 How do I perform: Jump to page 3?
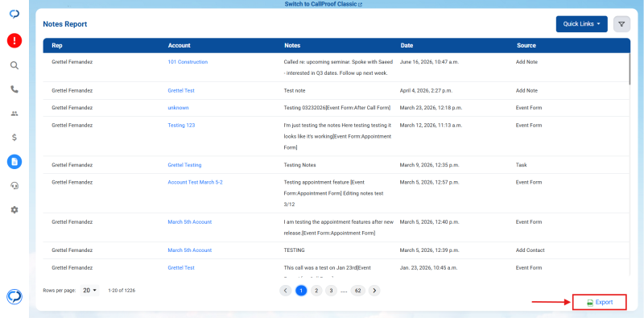(331, 291)
